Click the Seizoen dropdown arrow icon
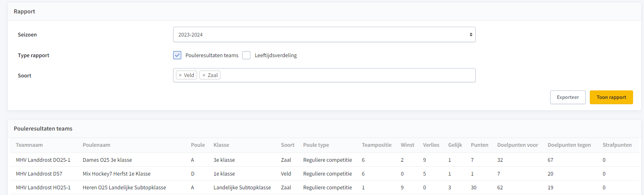644x195 pixels. [471, 34]
